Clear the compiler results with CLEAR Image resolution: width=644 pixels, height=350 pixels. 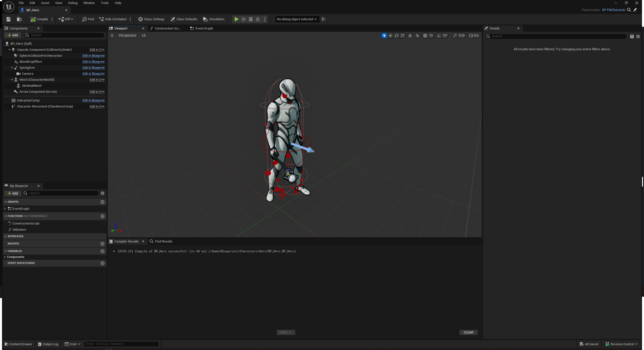click(x=468, y=332)
